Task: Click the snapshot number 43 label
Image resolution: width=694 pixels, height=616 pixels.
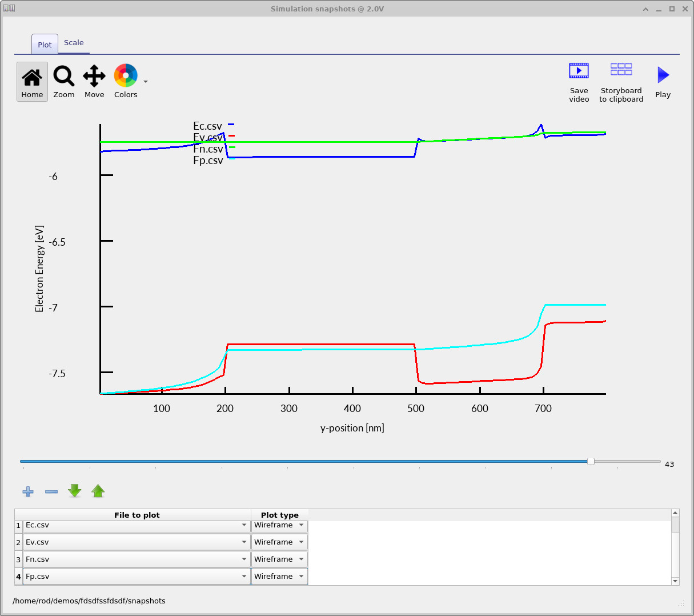Action: click(x=669, y=465)
